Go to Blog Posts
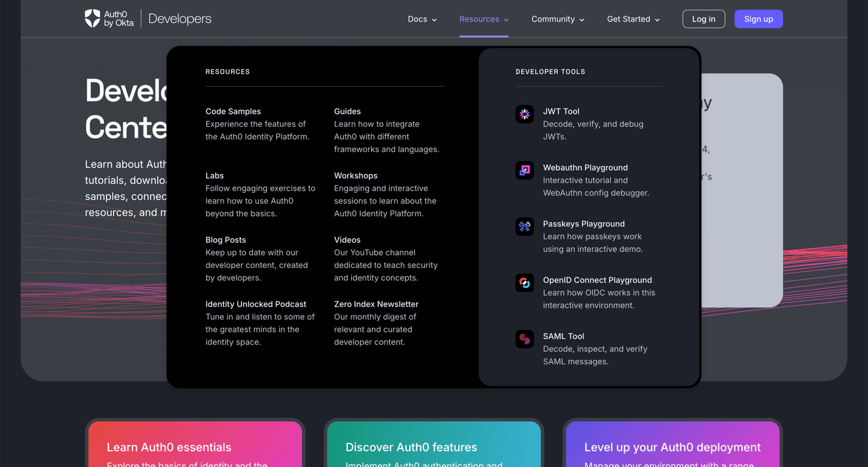 point(226,240)
